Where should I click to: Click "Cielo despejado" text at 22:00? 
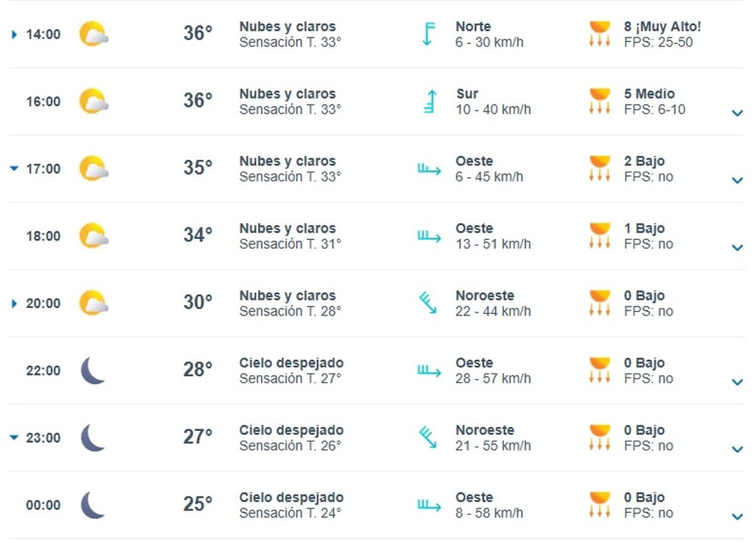click(291, 363)
